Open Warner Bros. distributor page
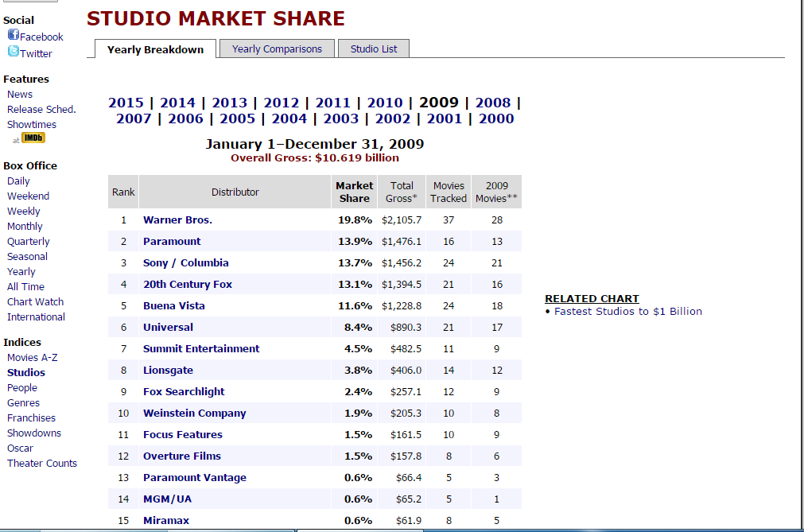 [x=177, y=219]
